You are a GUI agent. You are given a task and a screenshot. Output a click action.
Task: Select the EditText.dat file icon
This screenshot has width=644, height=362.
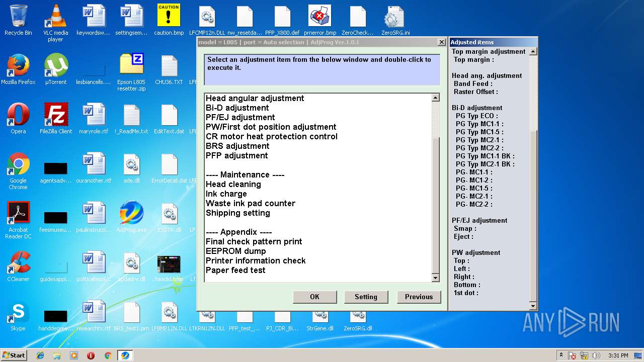pos(169,119)
